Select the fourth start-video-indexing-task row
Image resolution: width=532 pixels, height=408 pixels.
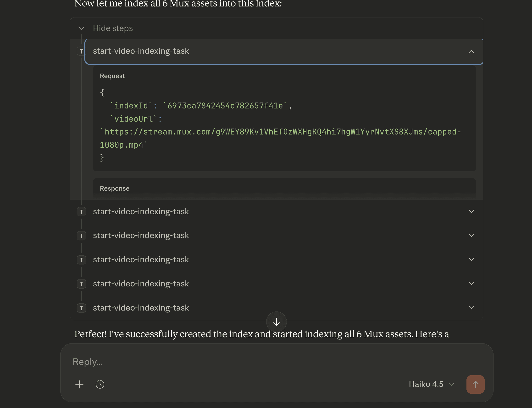coord(141,260)
